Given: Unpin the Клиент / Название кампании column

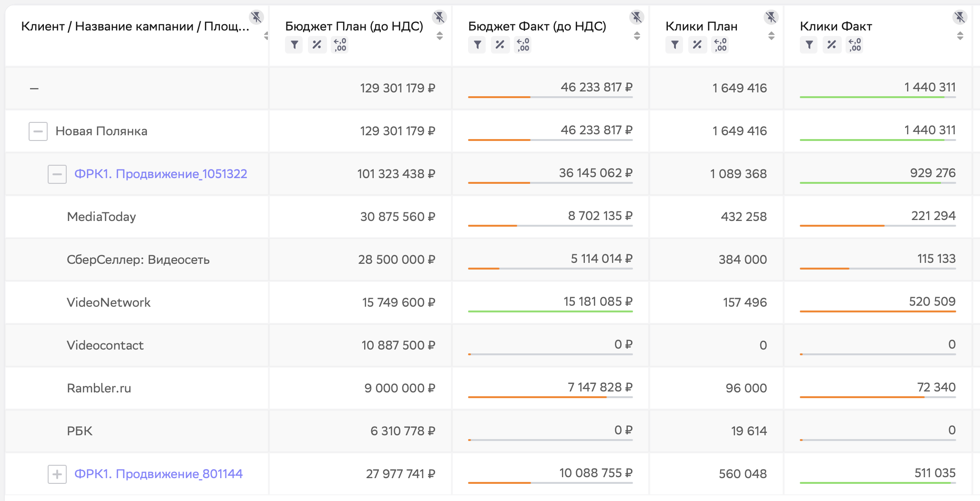Looking at the screenshot, I should [x=256, y=18].
